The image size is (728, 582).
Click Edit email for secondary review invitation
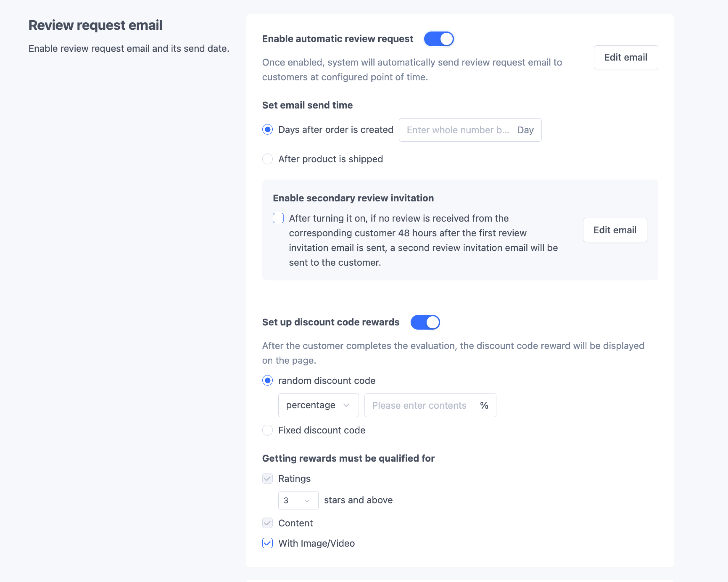click(x=615, y=230)
